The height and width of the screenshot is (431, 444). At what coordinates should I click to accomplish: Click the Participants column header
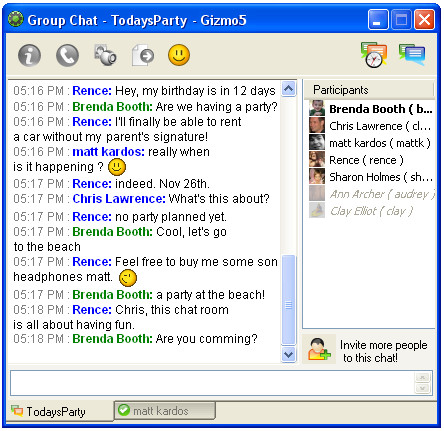point(369,90)
